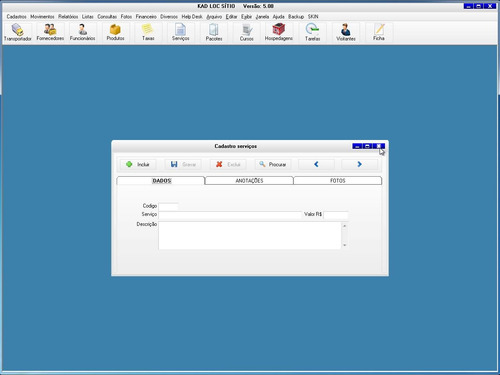Click the Incluir button
Screen dimensions: 500x375
coord(138,164)
